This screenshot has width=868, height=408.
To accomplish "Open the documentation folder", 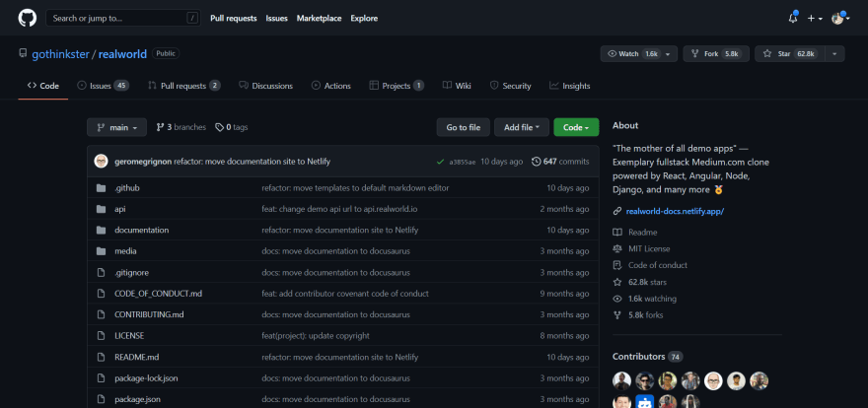I will point(142,230).
